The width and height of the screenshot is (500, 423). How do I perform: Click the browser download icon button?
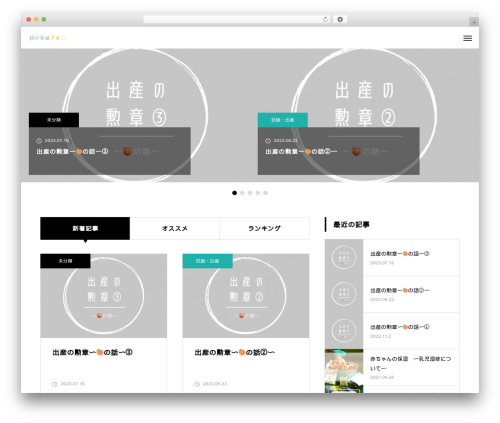click(x=340, y=20)
